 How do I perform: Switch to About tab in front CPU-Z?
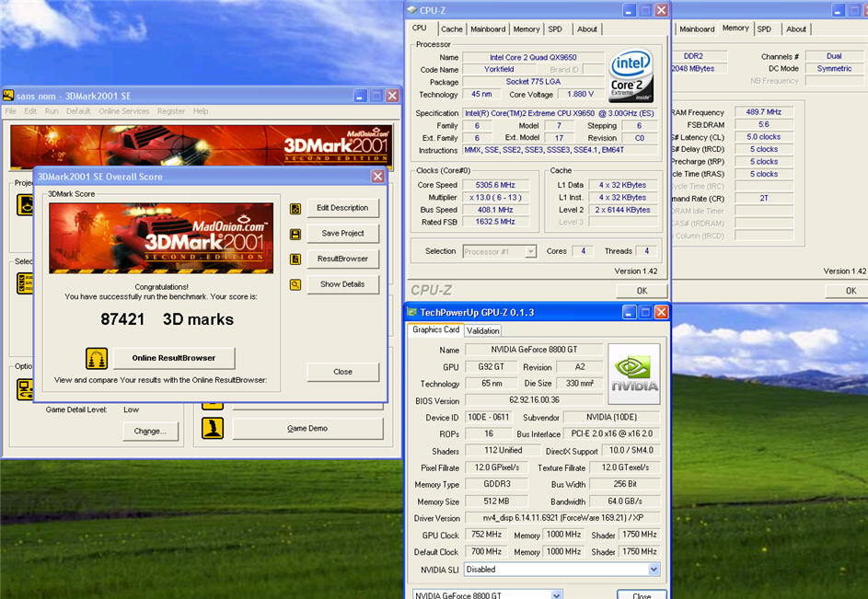586,29
